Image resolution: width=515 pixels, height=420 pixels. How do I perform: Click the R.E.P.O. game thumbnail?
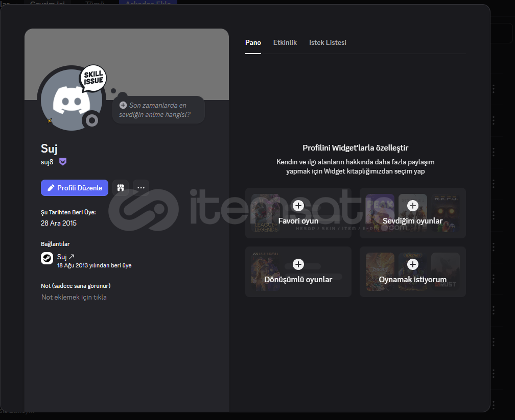(x=446, y=213)
